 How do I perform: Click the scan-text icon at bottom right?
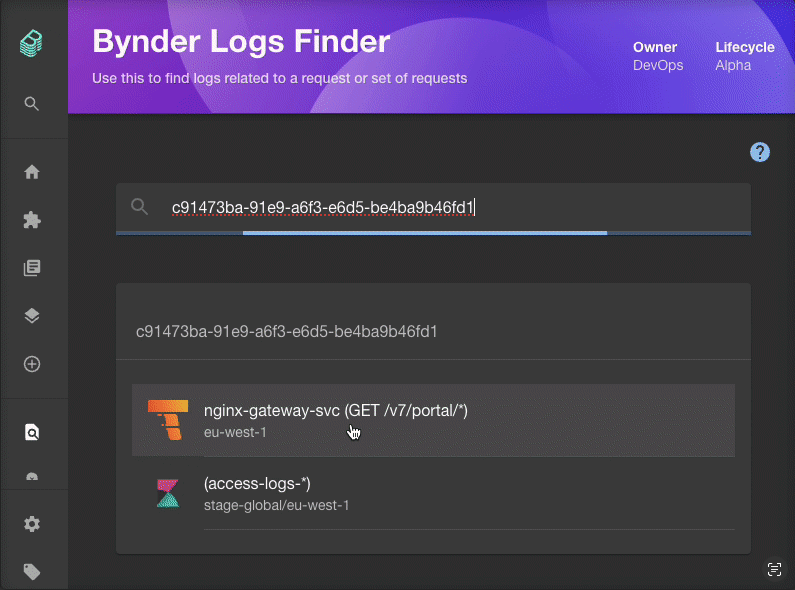tap(773, 569)
